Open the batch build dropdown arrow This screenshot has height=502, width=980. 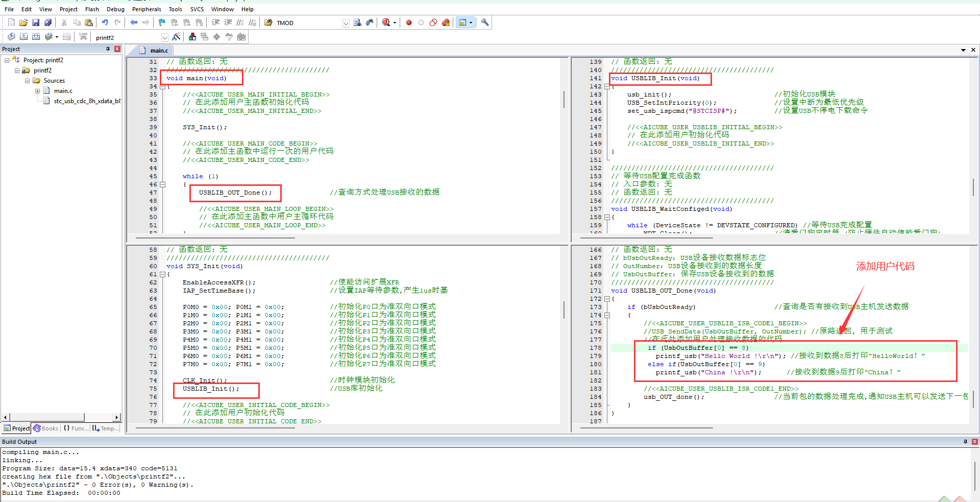[57, 37]
